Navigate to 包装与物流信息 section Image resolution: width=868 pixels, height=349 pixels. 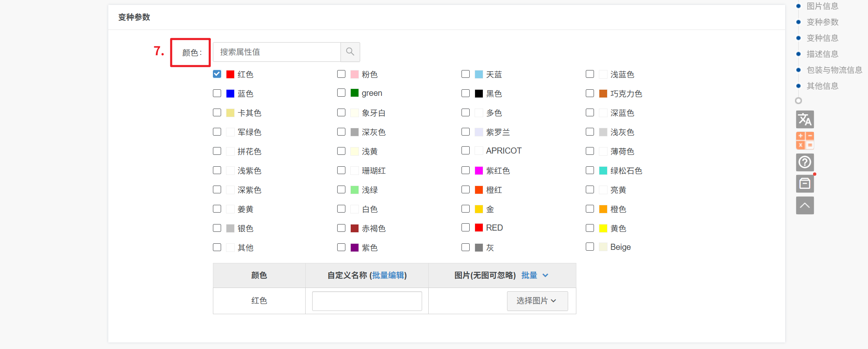click(834, 70)
